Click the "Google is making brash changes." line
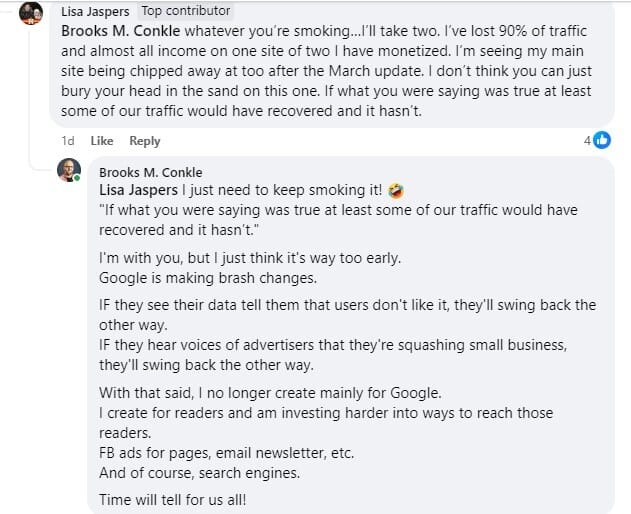Screen dimensions: 631x514 click(208, 278)
